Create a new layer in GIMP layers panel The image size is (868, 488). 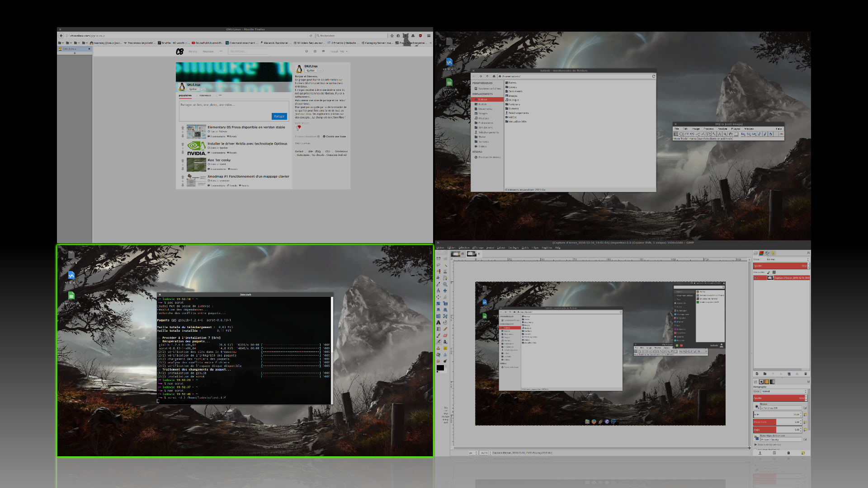click(x=757, y=374)
